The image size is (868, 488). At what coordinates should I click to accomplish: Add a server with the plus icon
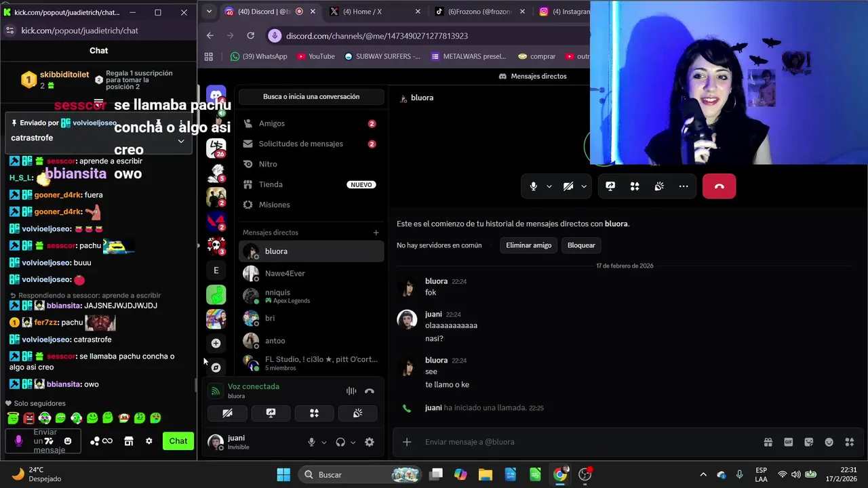coord(216,343)
